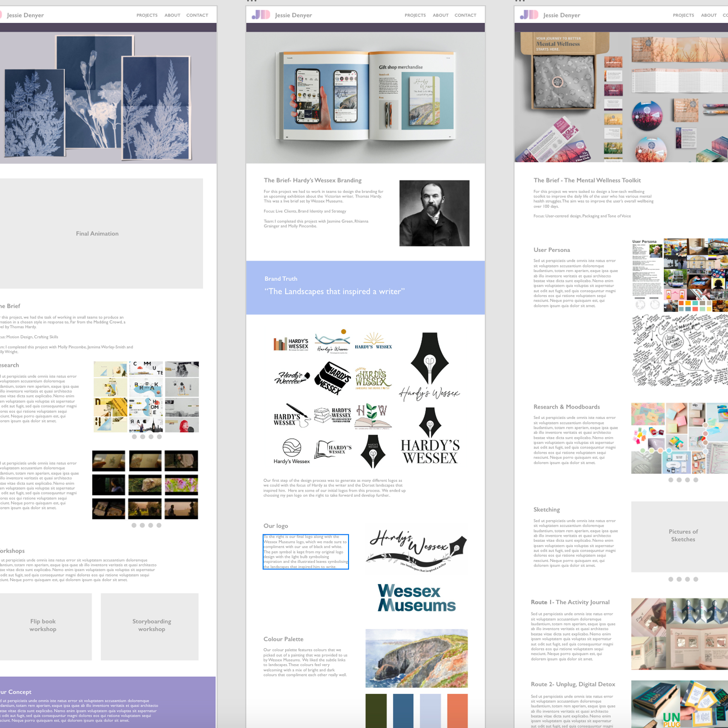
Task: Select the Storyboarding workshop placeholder
Action: (x=150, y=627)
